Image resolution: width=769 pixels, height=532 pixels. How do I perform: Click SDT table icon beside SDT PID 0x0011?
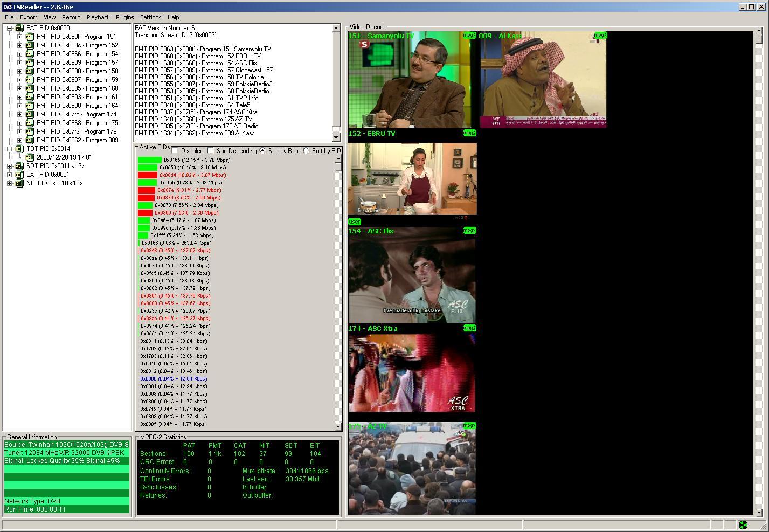click(19, 166)
